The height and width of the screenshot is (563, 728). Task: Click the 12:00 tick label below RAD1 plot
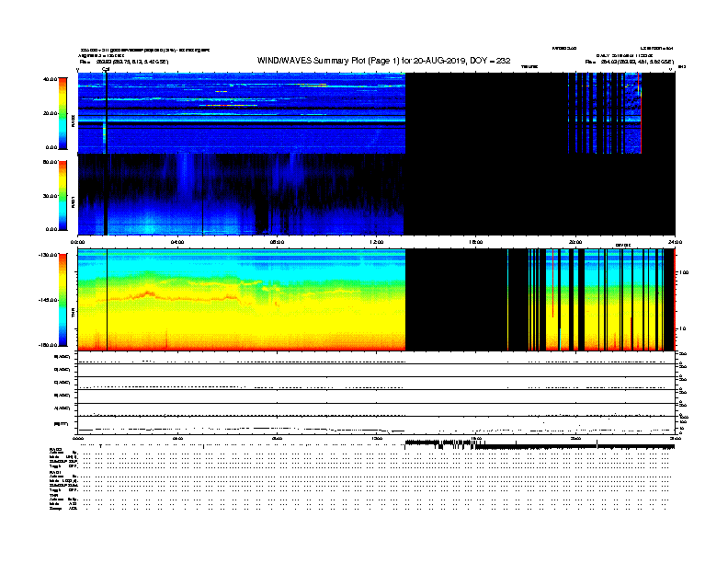click(377, 242)
